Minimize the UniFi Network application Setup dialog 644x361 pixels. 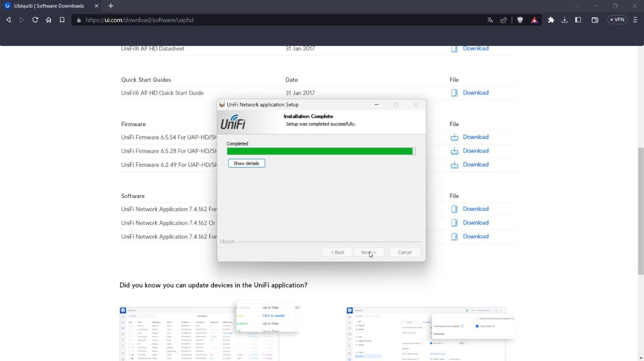click(x=377, y=105)
